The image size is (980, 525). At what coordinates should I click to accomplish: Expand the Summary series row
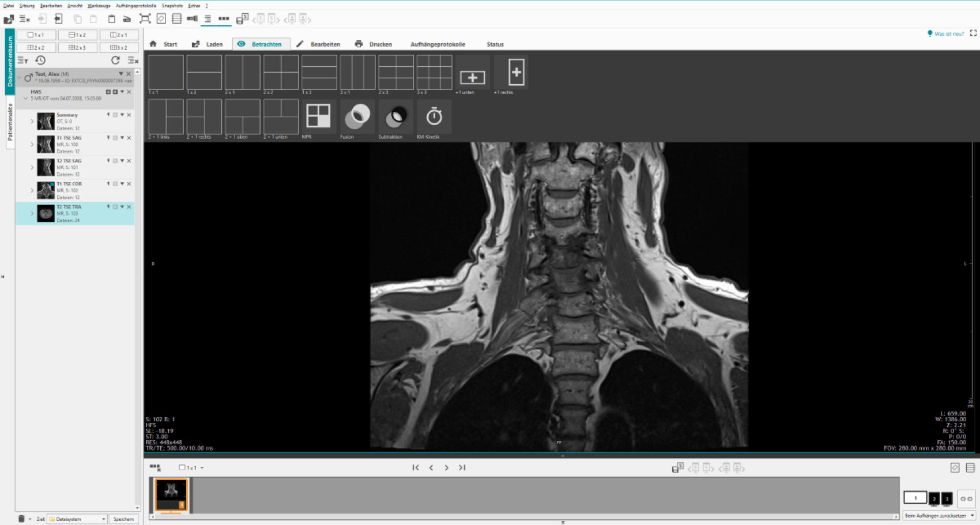32,122
